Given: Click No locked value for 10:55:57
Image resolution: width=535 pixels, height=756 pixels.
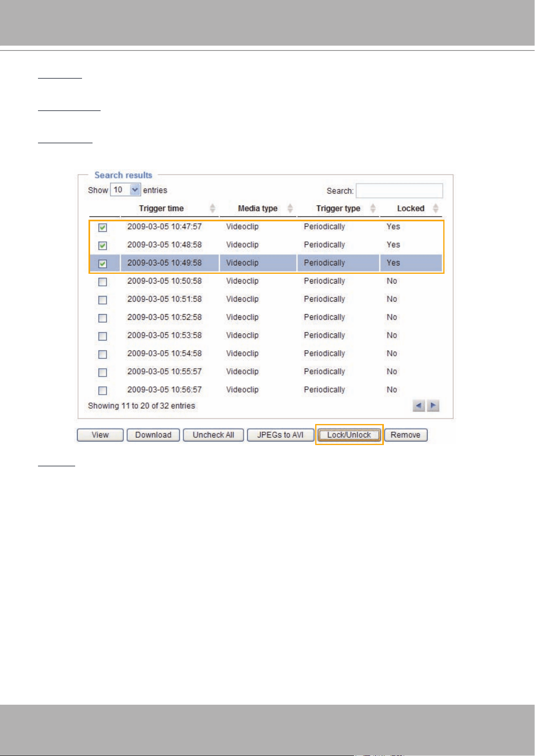Looking at the screenshot, I should pyautogui.click(x=392, y=372).
